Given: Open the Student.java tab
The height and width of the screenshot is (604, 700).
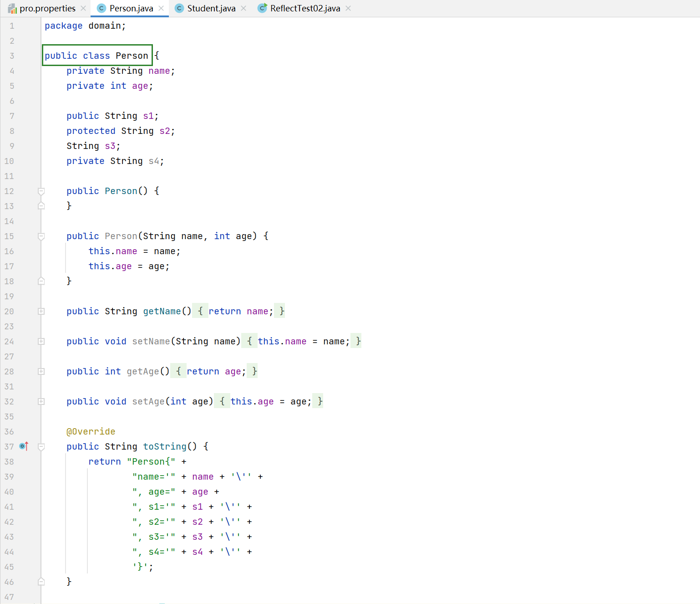Looking at the screenshot, I should 211,8.
